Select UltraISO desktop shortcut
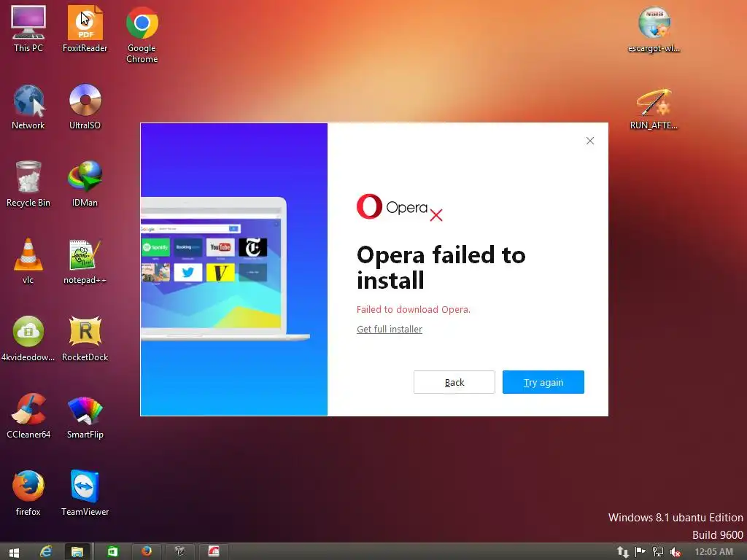The height and width of the screenshot is (560, 747). coord(85,106)
